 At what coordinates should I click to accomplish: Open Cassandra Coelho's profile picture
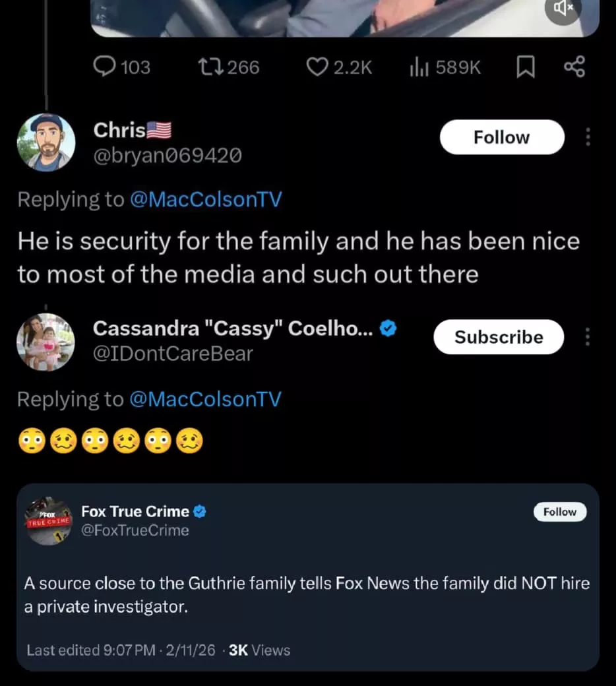coord(46,342)
